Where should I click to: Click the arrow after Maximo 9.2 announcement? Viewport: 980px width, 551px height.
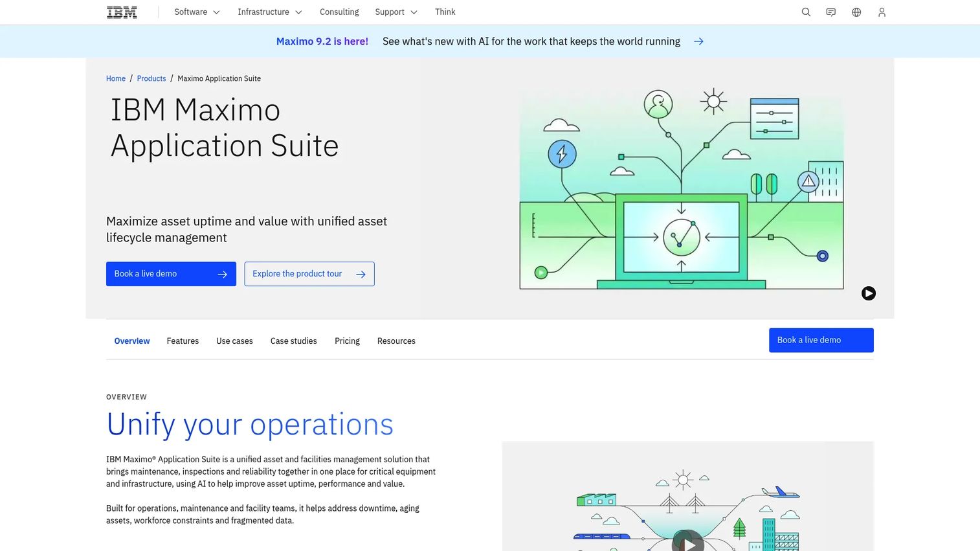[698, 41]
